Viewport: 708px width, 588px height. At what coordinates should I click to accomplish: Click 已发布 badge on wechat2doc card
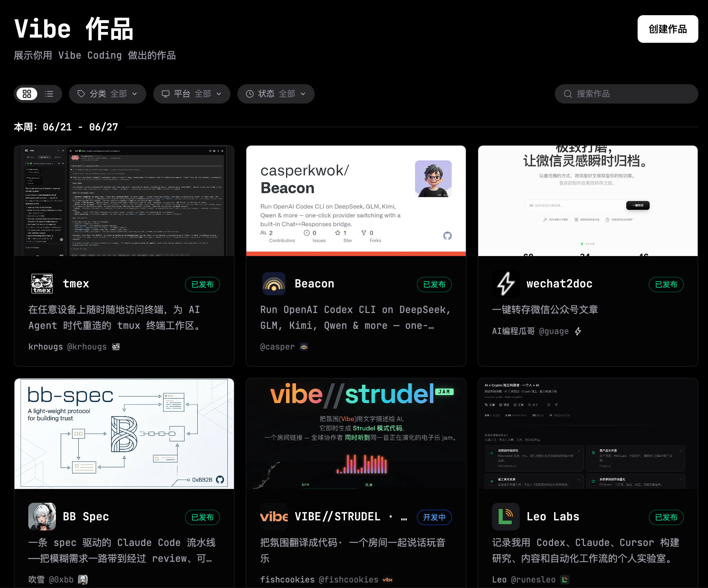666,284
